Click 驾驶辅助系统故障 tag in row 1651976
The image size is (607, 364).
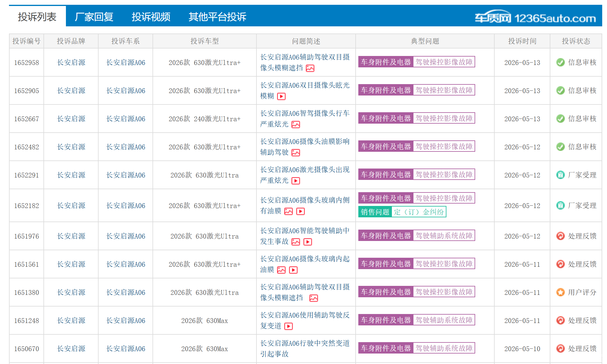tap(444, 236)
